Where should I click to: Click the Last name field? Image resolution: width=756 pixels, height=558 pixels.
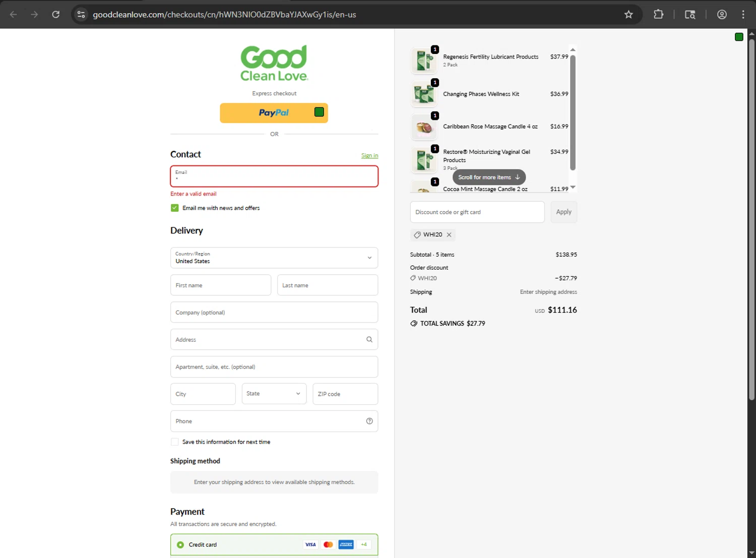pos(328,285)
